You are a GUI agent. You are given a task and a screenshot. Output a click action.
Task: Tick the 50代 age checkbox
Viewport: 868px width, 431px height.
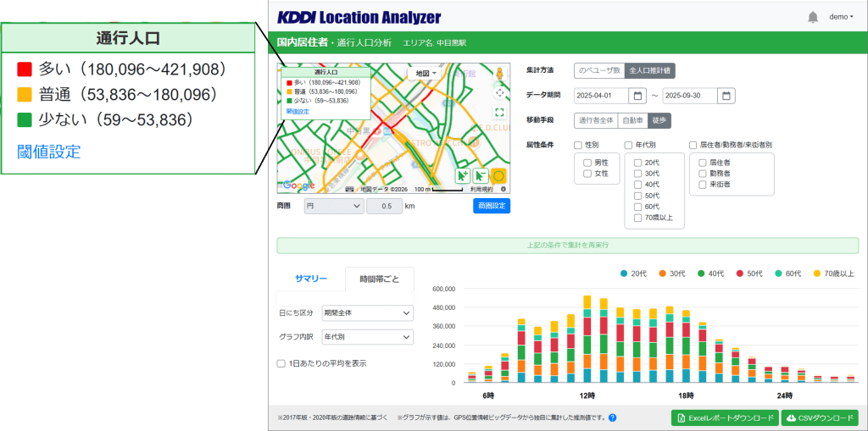637,196
